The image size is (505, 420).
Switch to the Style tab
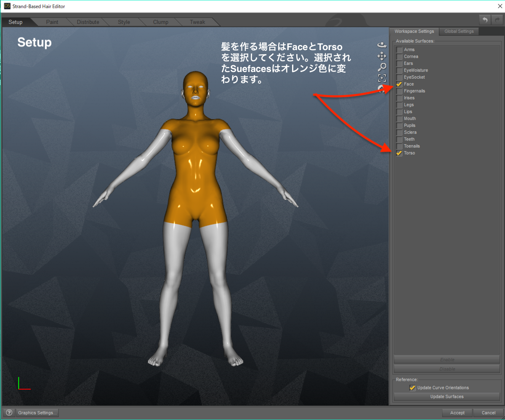124,22
